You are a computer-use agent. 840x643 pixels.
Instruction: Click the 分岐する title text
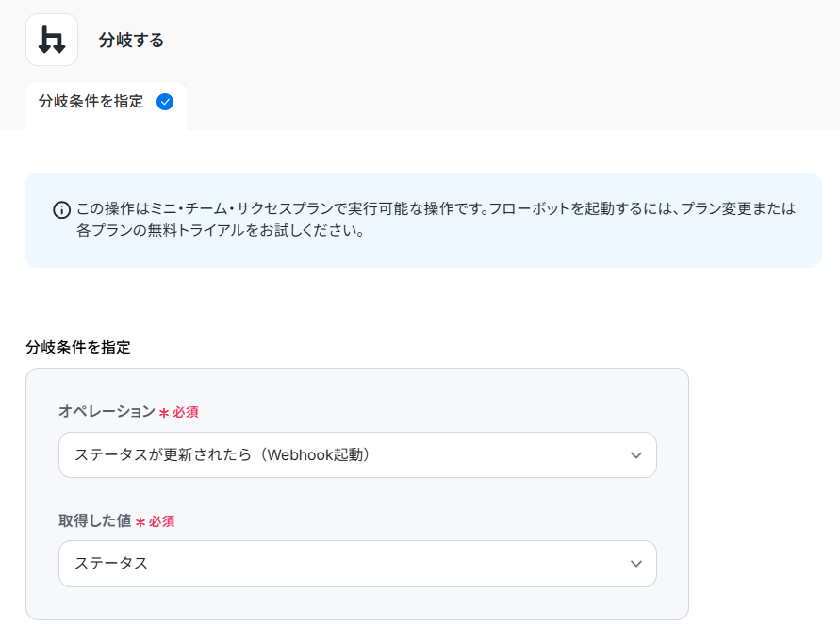(x=131, y=41)
